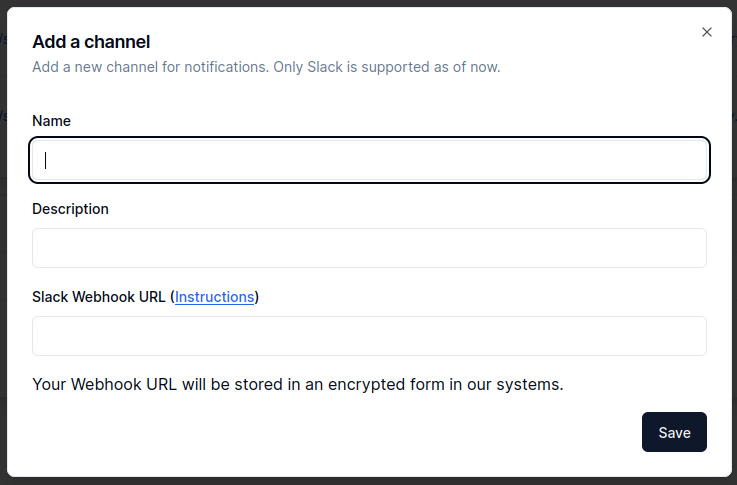Dismiss dialog with the X icon
737x485 pixels.
pos(706,32)
